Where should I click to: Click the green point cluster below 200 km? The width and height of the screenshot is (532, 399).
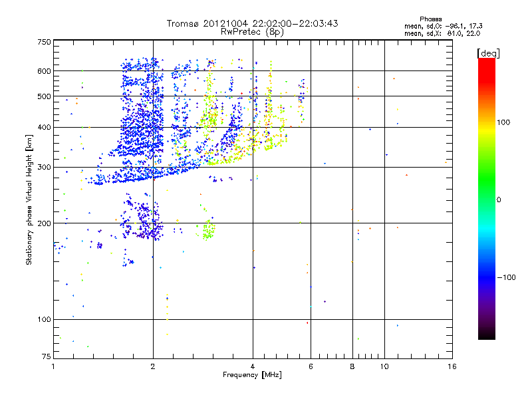click(x=209, y=230)
